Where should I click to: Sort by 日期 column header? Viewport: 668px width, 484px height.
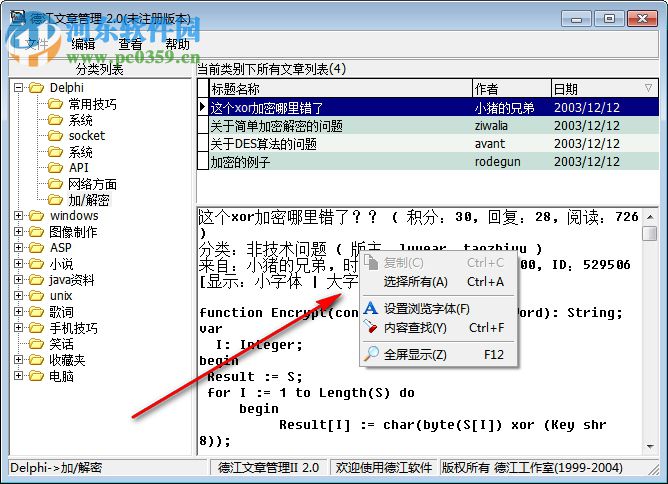point(605,89)
